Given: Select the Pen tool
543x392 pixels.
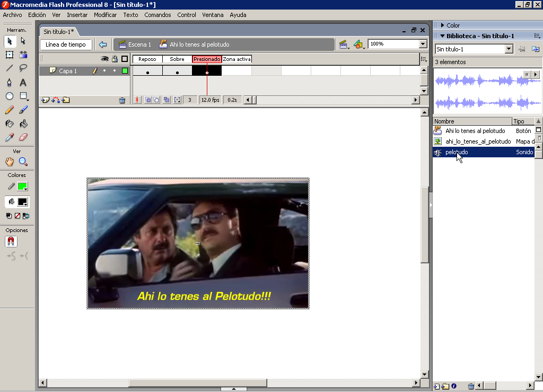Looking at the screenshot, I should click(x=10, y=82).
